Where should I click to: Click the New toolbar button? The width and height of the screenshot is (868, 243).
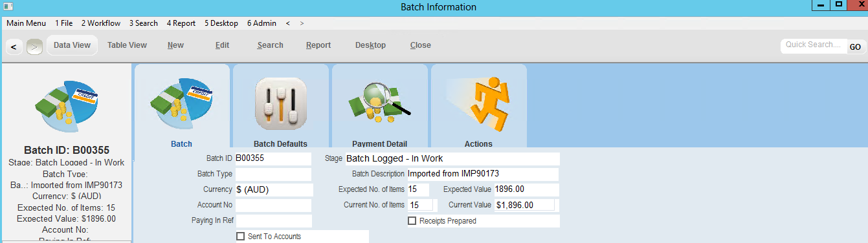point(175,45)
